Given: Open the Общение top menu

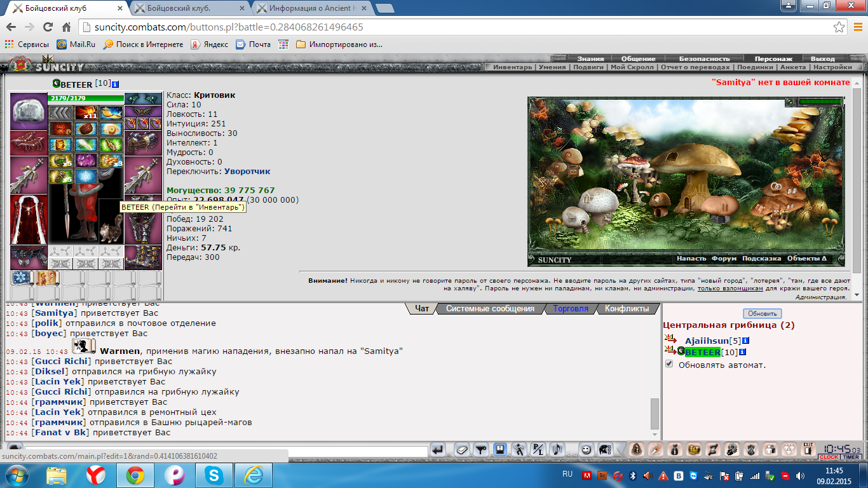Looking at the screenshot, I should coord(638,58).
